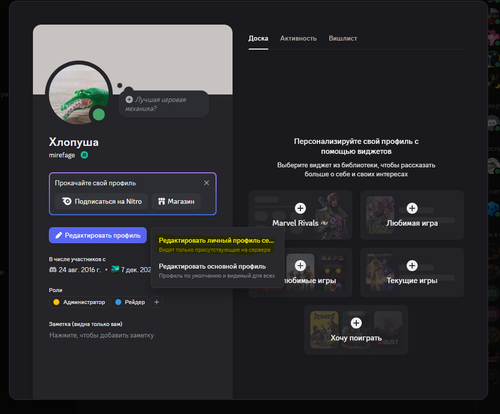Image resolution: width=500 pixels, height=414 pixels.
Task: Switch to the Активность tab
Action: pos(298,38)
